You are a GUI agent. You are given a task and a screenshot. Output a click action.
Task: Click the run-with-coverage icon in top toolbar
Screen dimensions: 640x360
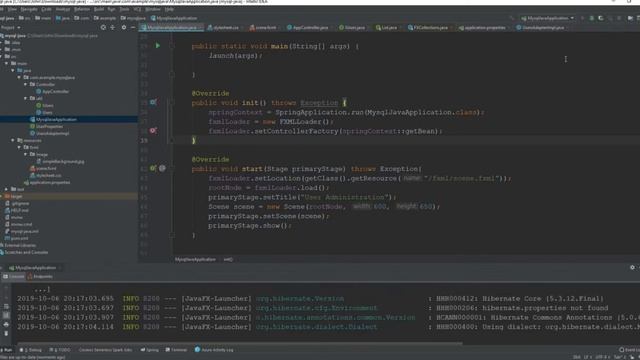601,18
